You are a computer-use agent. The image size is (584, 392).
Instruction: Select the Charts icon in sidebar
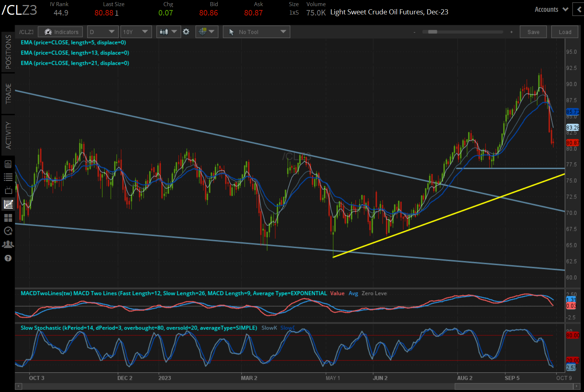click(x=8, y=204)
